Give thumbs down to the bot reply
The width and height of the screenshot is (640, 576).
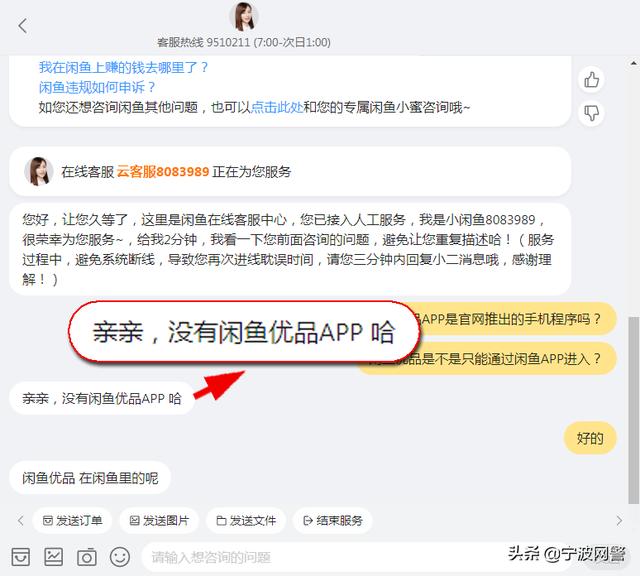(591, 113)
